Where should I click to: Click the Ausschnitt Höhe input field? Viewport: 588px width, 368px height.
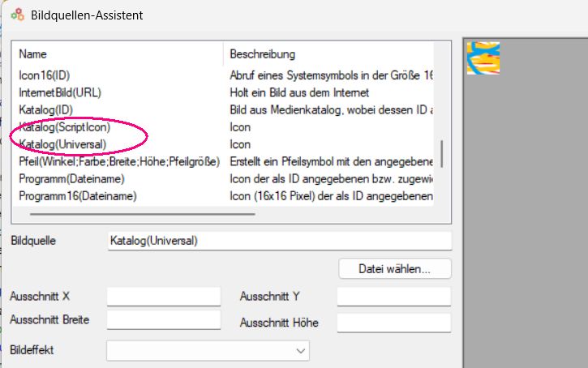(x=393, y=323)
